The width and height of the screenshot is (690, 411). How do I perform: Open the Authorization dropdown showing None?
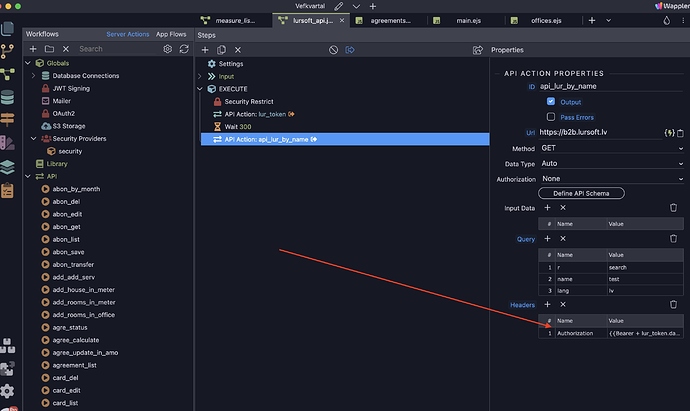(612, 179)
